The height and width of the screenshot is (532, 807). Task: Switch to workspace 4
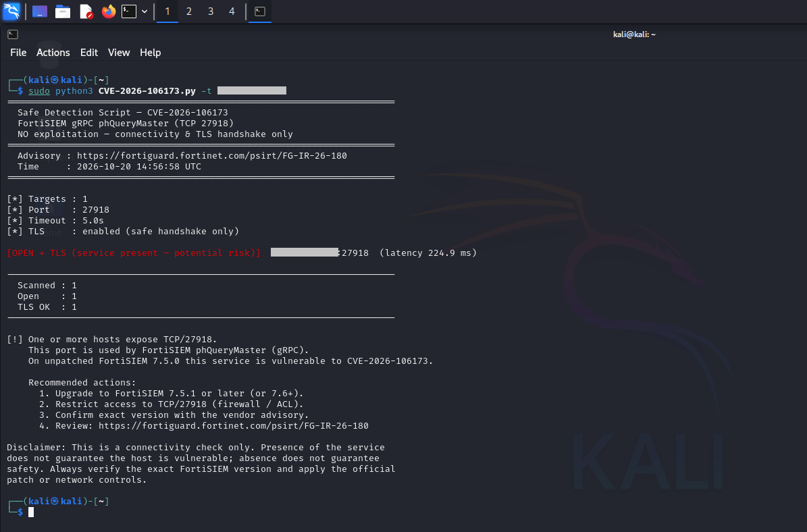click(x=232, y=11)
